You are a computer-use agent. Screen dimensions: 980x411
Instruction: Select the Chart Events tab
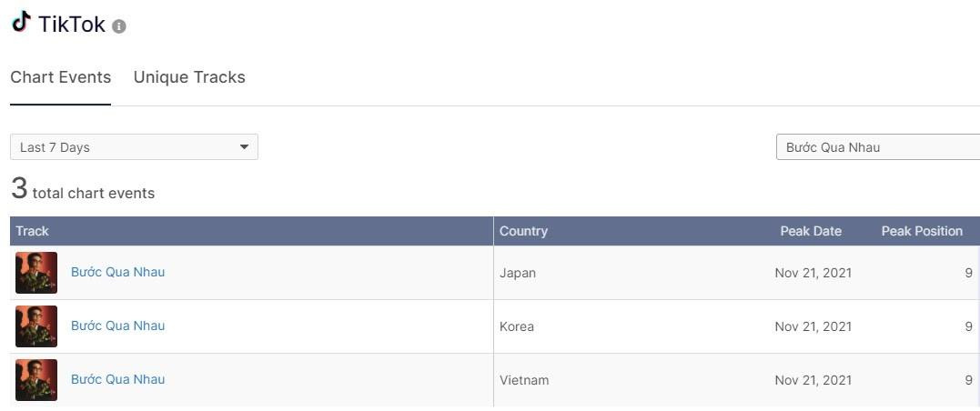[x=60, y=77]
